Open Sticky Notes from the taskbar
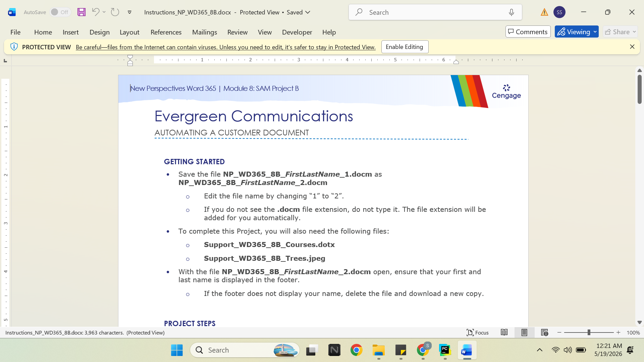 coord(401,350)
